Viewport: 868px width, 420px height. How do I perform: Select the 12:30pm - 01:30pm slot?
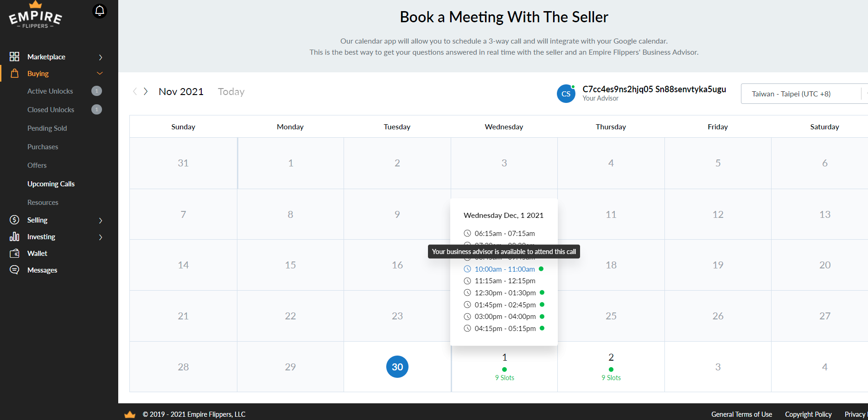(x=505, y=293)
